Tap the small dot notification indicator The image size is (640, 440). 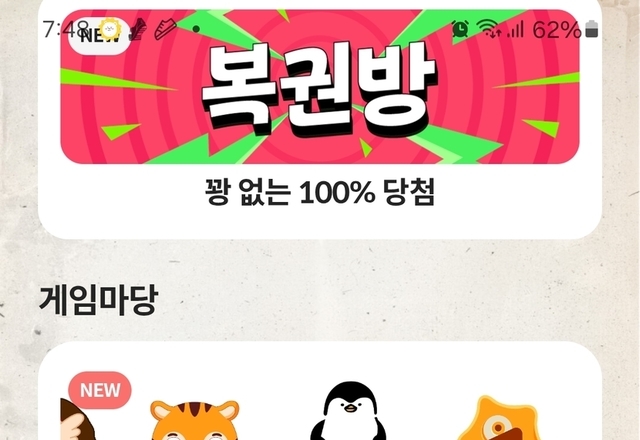click(x=196, y=29)
